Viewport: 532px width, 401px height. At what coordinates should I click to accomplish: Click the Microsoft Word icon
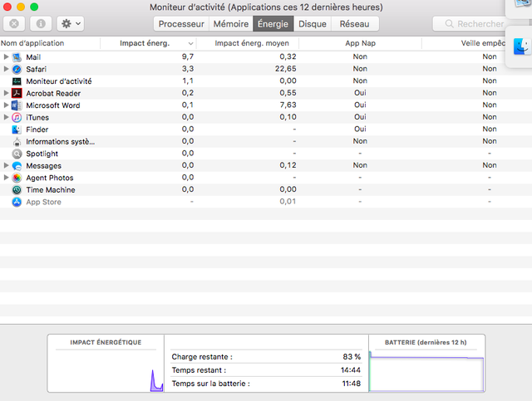(x=17, y=105)
